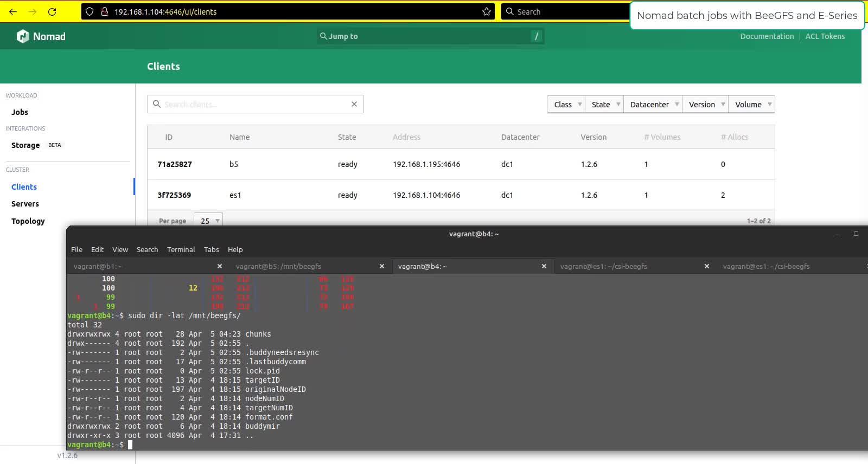The height and width of the screenshot is (464, 868).
Task: Click the browser Back arrow
Action: click(x=13, y=11)
